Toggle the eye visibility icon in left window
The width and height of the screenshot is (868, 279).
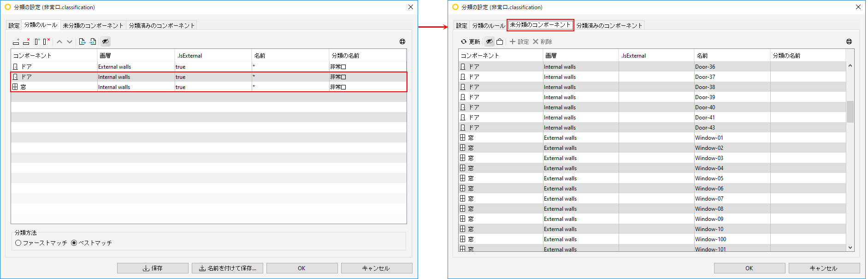click(106, 42)
